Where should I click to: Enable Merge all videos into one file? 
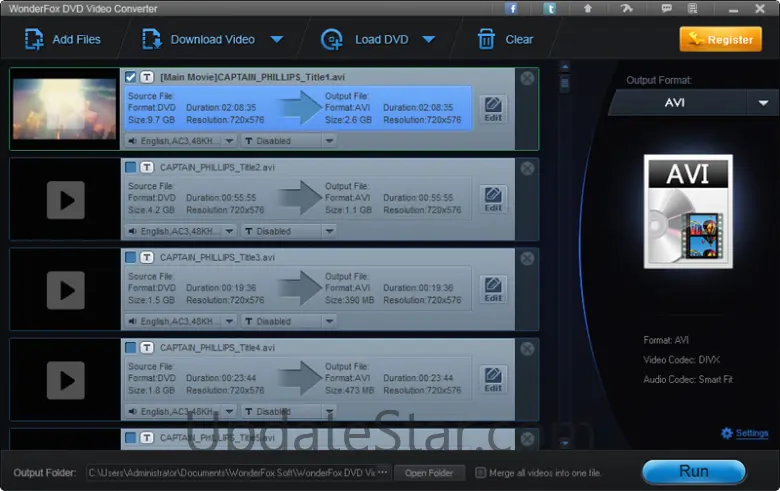[x=481, y=473]
